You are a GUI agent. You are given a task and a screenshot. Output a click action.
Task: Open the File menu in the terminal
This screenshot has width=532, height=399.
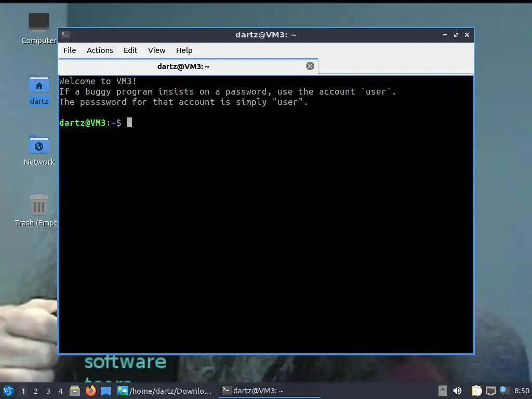[70, 50]
